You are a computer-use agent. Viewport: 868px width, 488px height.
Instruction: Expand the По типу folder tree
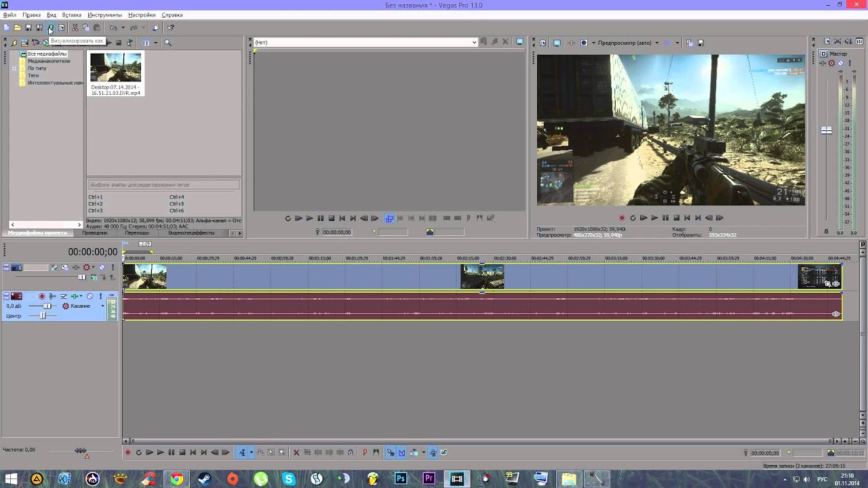14,68
